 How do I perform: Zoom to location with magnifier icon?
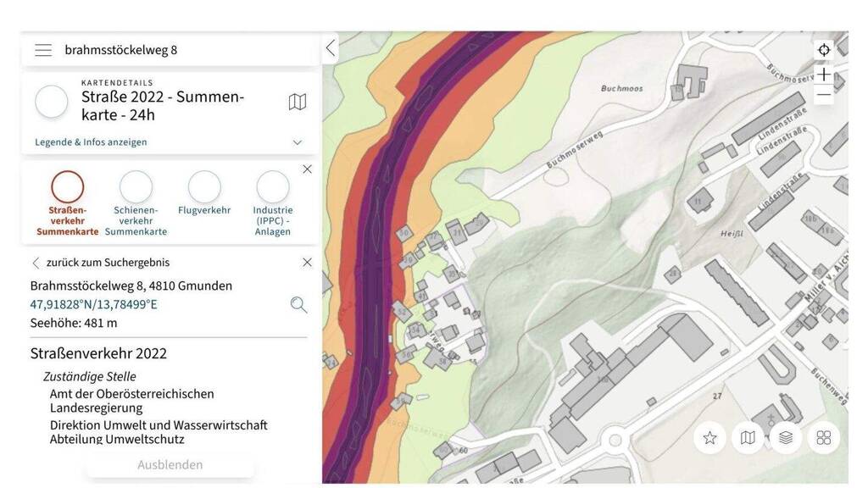click(298, 305)
